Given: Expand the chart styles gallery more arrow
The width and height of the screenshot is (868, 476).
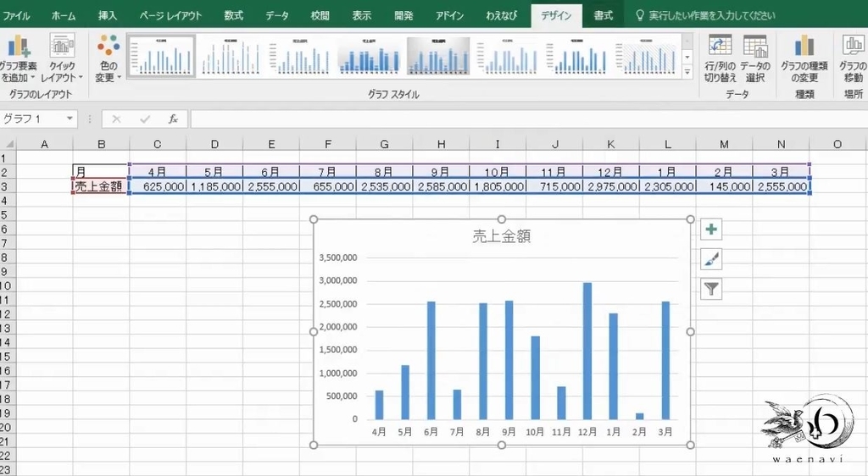Looking at the screenshot, I should click(x=687, y=72).
